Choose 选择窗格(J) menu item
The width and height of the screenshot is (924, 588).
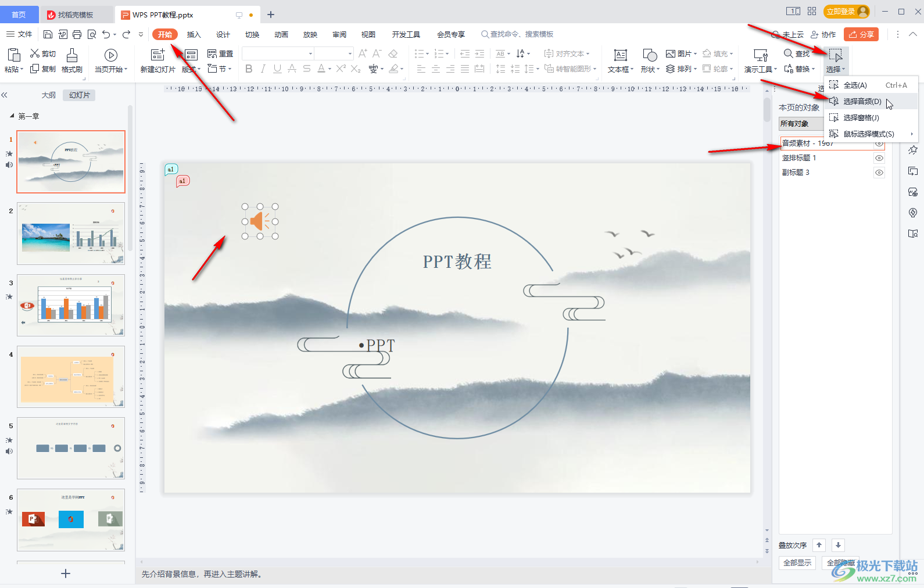pyautogui.click(x=871, y=118)
